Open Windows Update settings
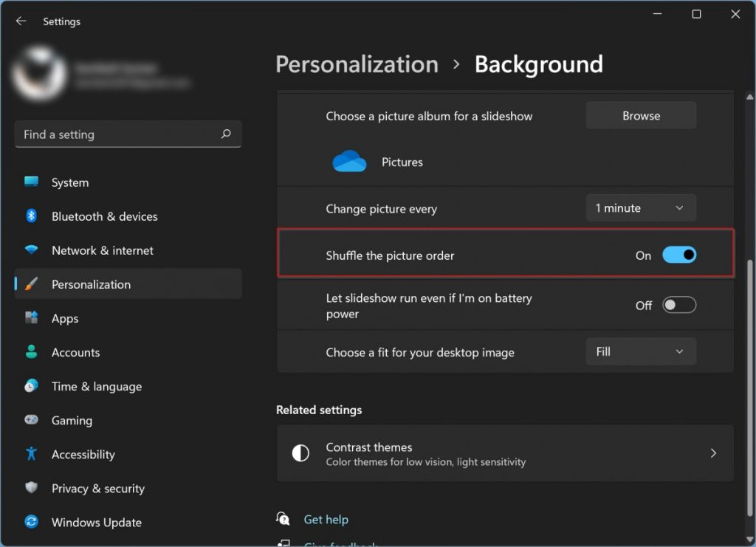Viewport: 756px width, 547px height. coord(96,522)
